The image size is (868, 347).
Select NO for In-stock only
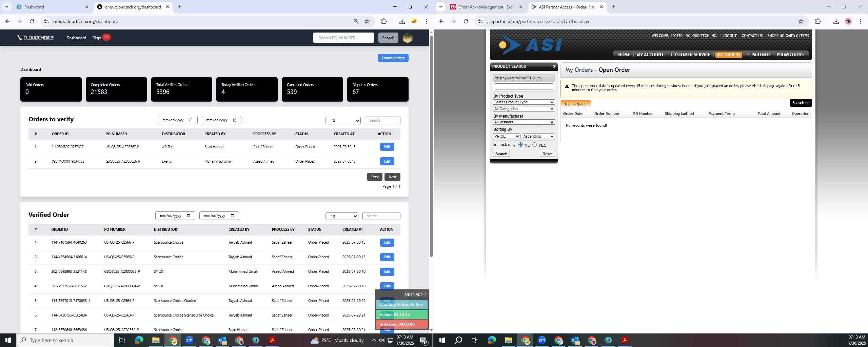click(520, 145)
